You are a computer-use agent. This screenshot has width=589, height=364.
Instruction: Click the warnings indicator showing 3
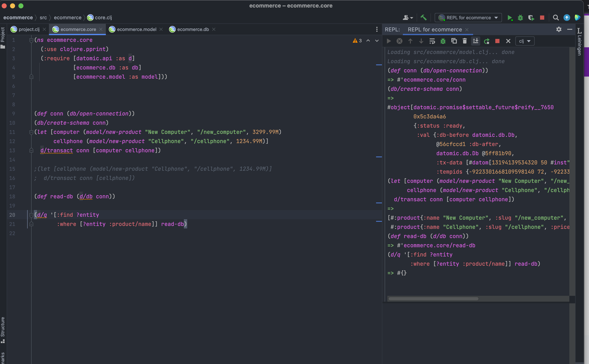tap(357, 41)
